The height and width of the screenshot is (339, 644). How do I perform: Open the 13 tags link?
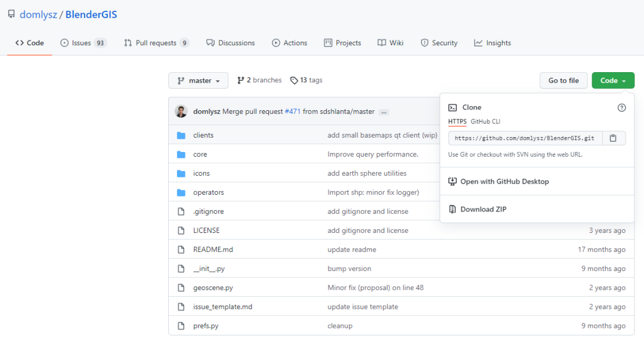coord(306,80)
